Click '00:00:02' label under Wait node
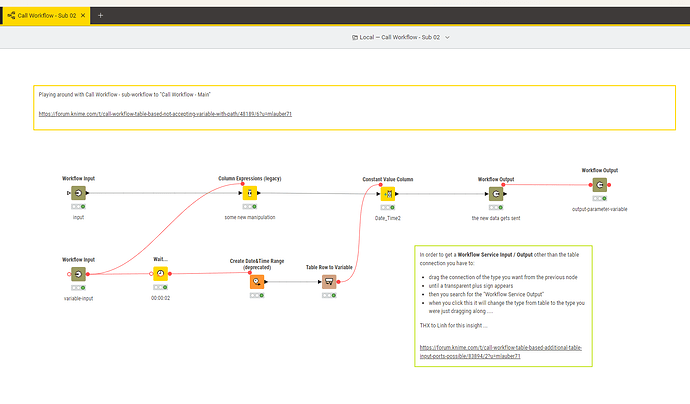 click(x=161, y=298)
